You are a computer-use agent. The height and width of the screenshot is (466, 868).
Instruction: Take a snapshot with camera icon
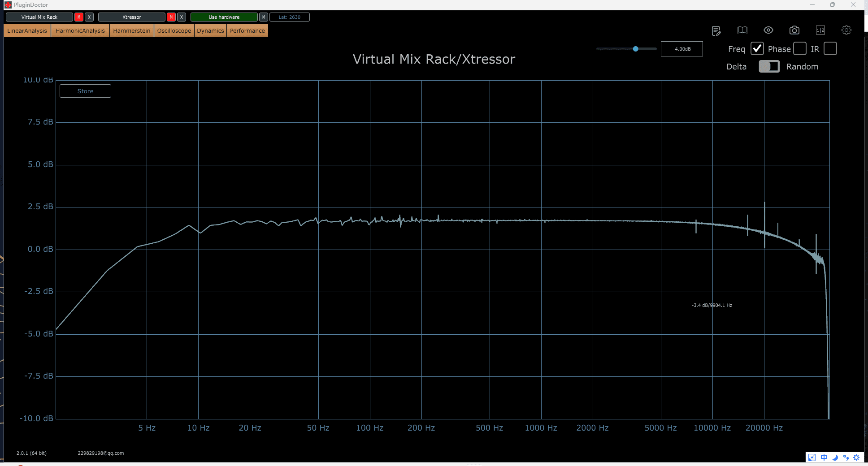coord(794,30)
